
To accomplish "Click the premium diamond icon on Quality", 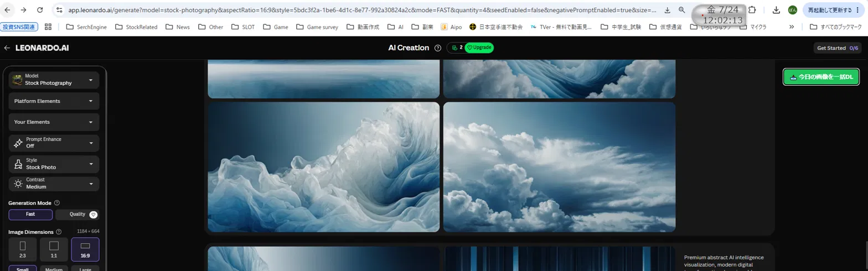I will point(93,215).
